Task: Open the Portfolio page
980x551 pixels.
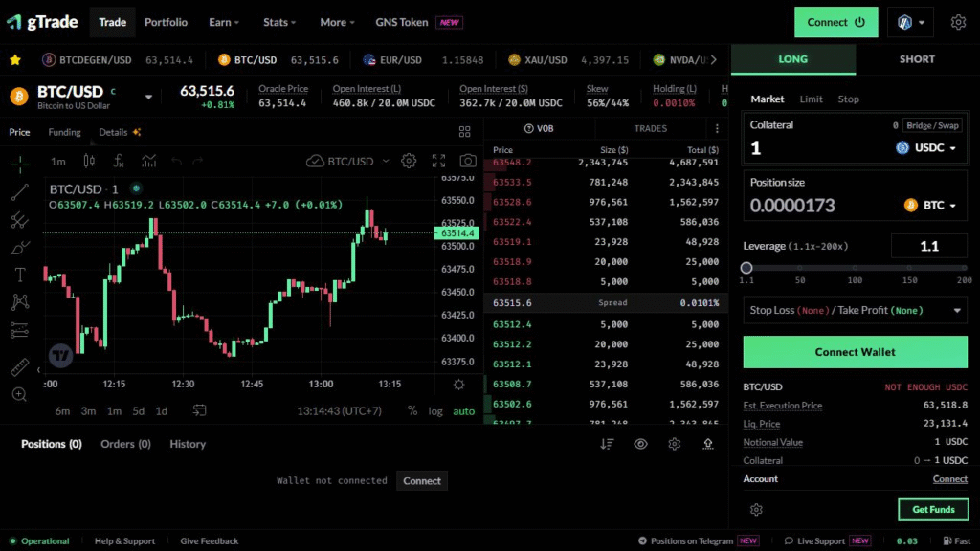Action: pos(166,23)
